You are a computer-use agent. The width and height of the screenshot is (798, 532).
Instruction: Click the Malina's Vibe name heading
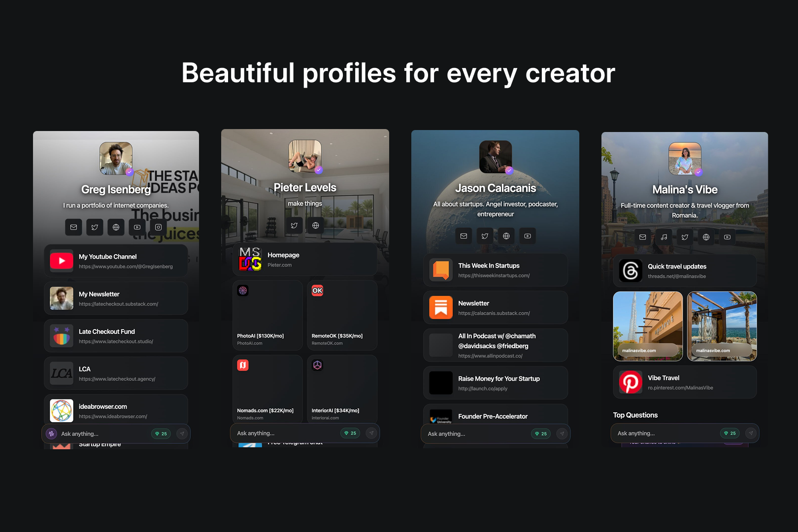(x=685, y=190)
